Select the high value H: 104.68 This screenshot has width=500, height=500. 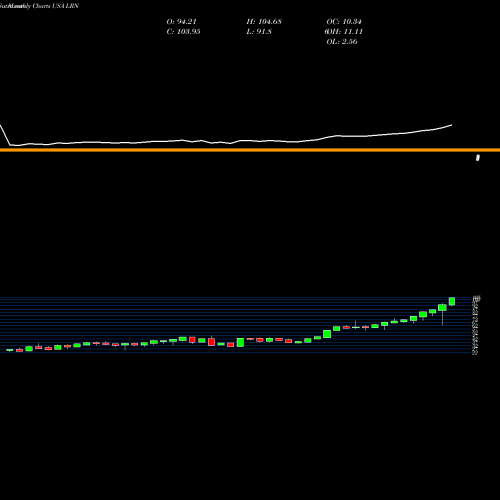264,21
